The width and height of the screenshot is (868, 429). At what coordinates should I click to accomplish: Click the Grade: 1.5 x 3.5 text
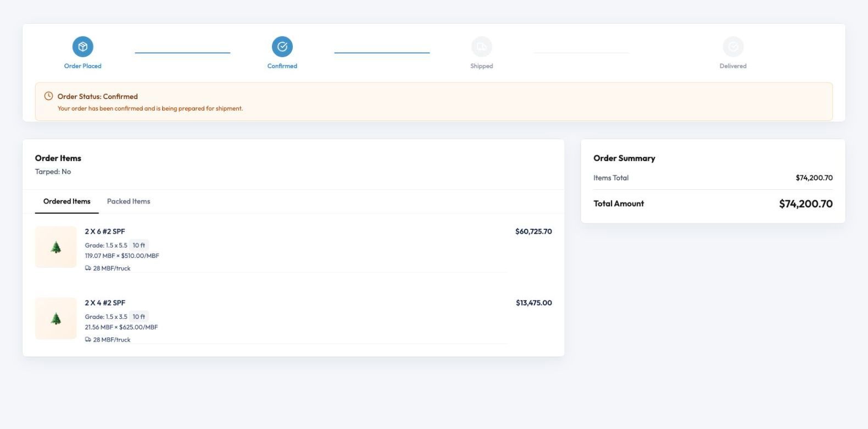(106, 317)
